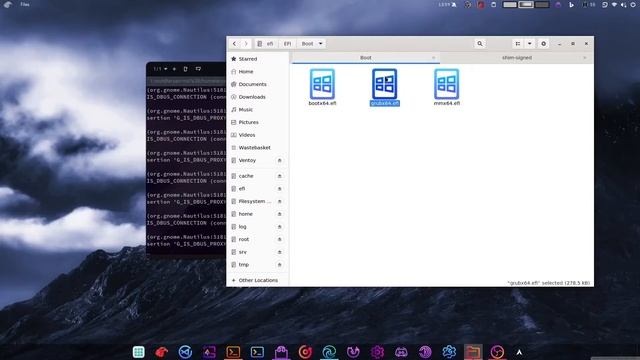Open the Files menu in top bar
640x360 pixels.
(x=25, y=4)
